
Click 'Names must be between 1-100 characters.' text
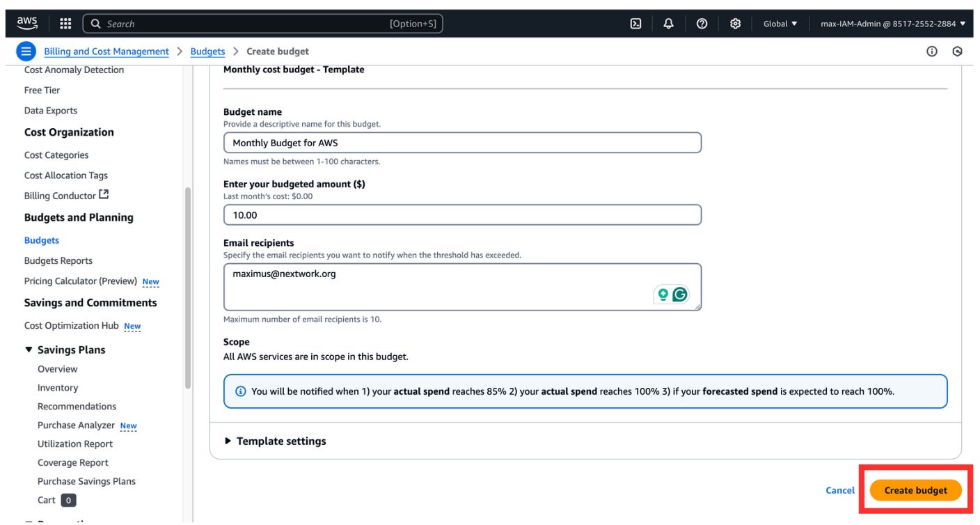click(301, 162)
